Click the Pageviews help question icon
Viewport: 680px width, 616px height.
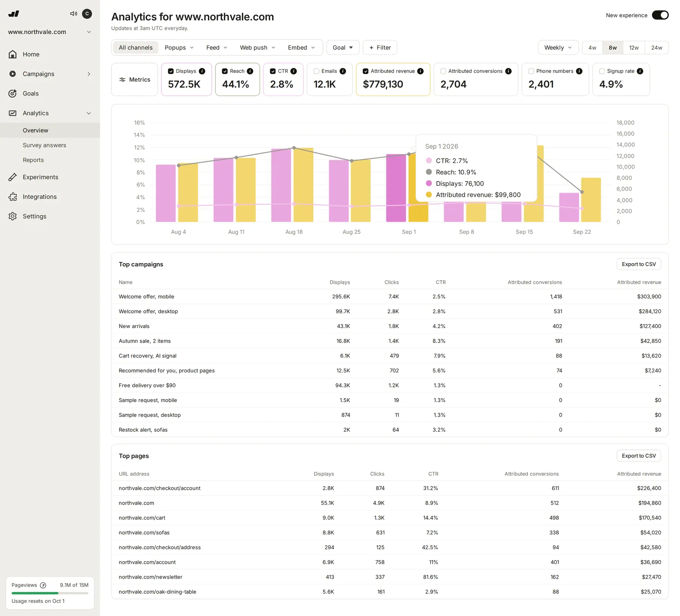43,585
